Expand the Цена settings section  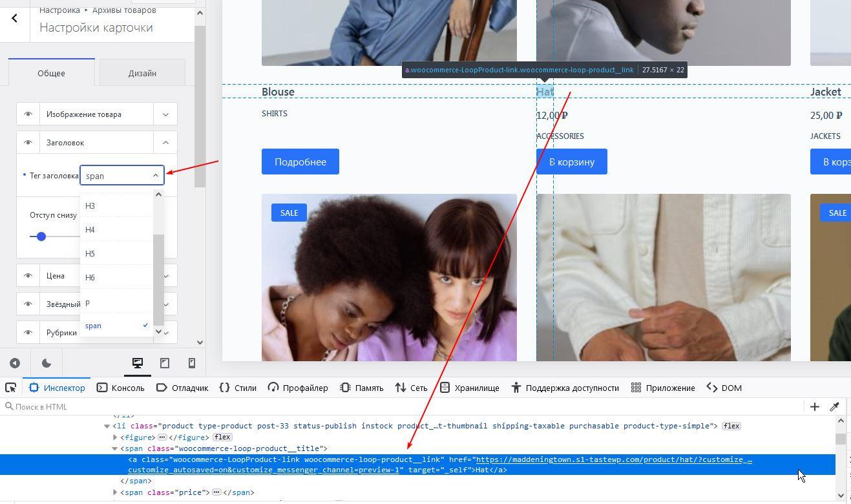tap(165, 276)
